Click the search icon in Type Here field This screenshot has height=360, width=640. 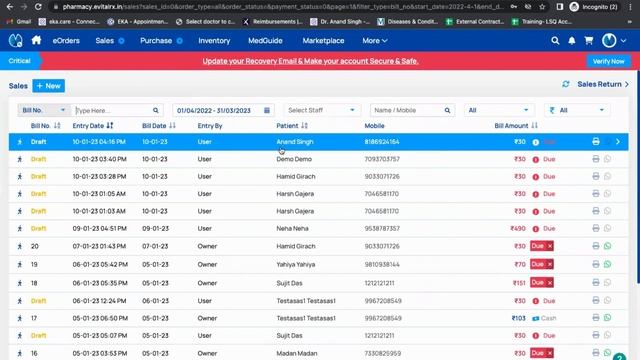[x=156, y=110]
